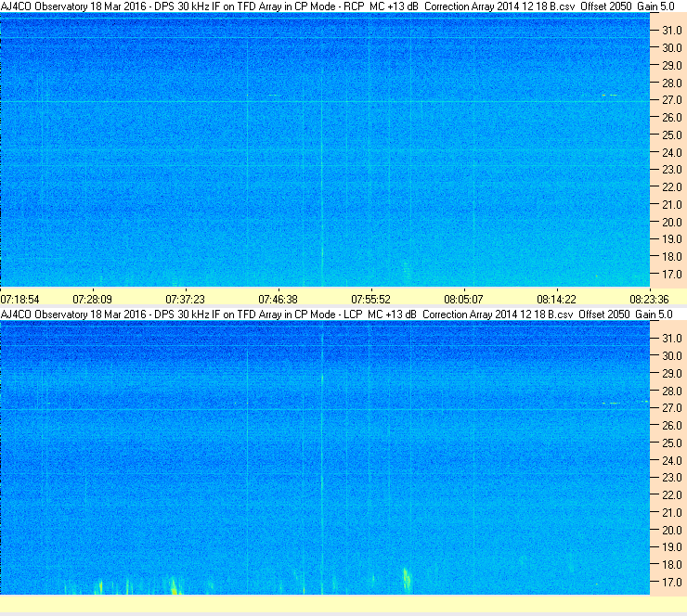Pick the 26.0 axis value in LCP panel

[x=672, y=426]
